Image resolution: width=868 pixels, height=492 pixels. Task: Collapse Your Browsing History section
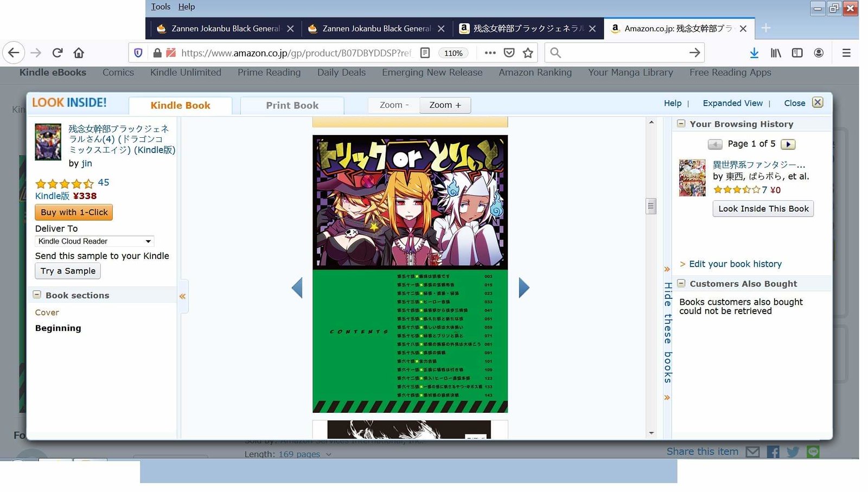click(681, 124)
